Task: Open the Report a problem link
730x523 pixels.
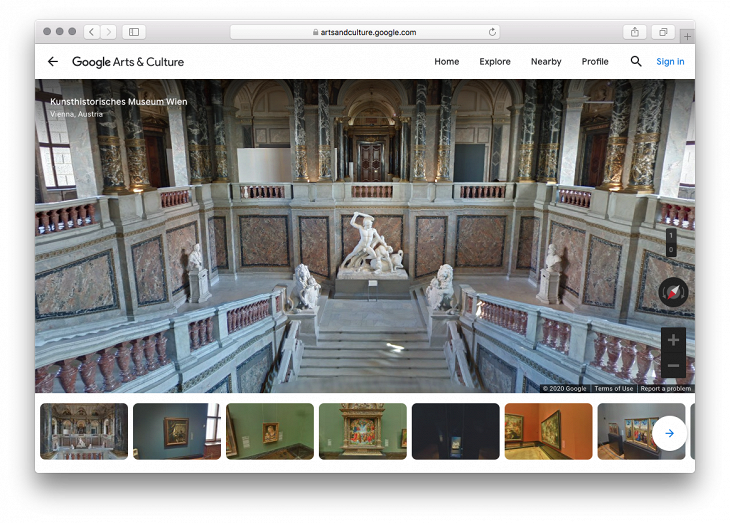Action: pos(665,388)
